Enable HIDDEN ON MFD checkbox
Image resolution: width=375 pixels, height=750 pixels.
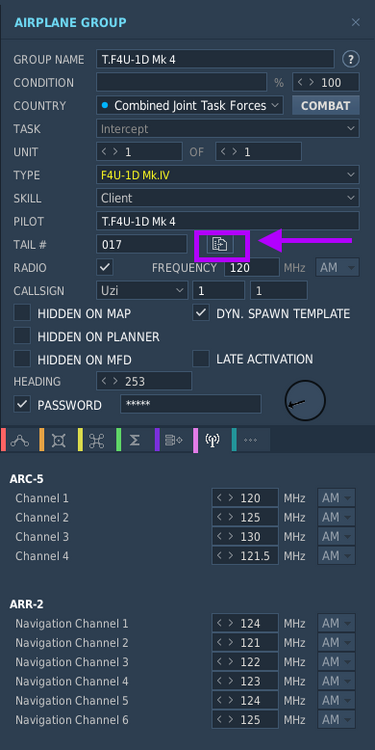(x=22, y=359)
